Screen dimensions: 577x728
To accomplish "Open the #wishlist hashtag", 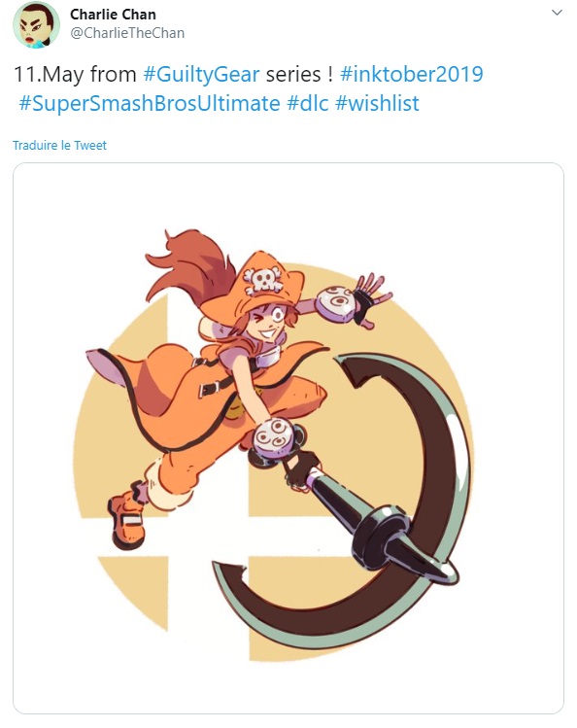I will pos(377,103).
